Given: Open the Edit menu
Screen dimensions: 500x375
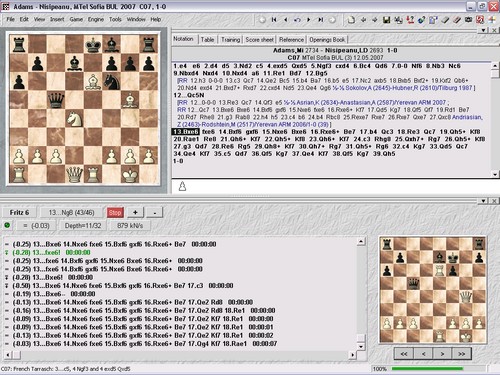Looking at the screenshot, I should 24,19.
